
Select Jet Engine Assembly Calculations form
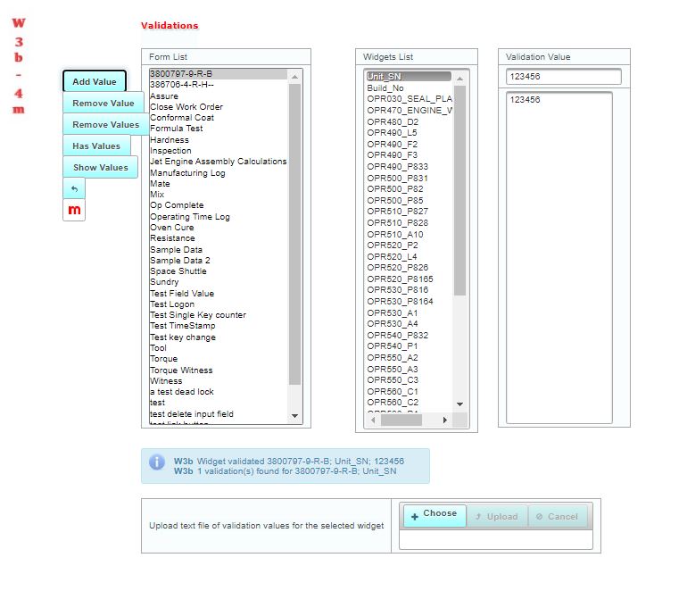[219, 162]
